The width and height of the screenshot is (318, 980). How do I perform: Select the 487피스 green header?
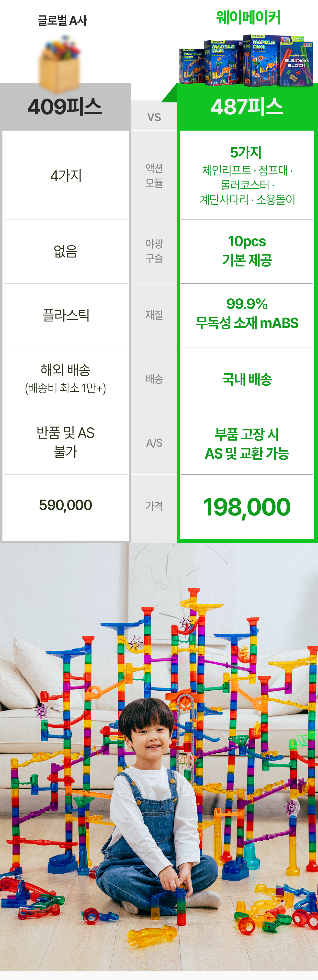pyautogui.click(x=247, y=107)
